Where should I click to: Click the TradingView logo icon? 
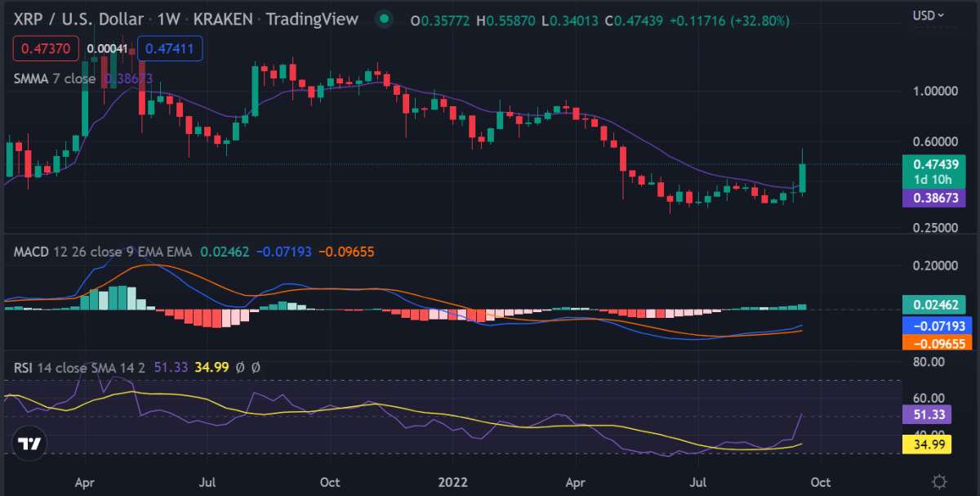point(29,442)
